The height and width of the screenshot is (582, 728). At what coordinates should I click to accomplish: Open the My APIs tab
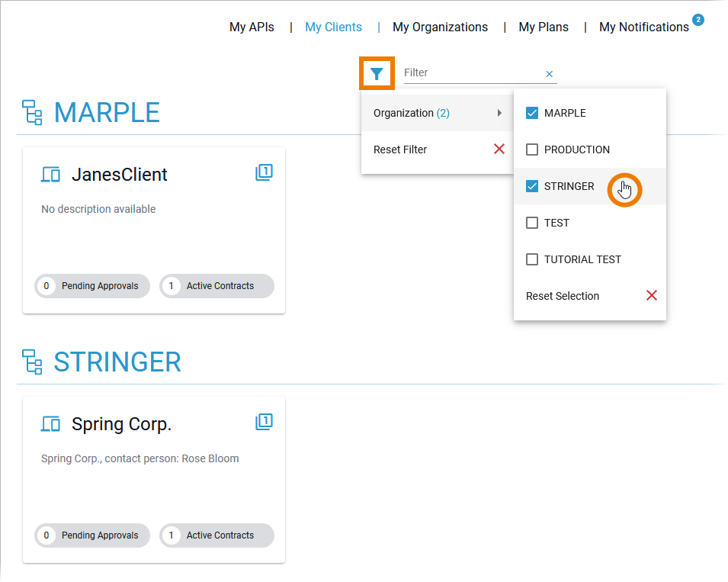tap(252, 27)
